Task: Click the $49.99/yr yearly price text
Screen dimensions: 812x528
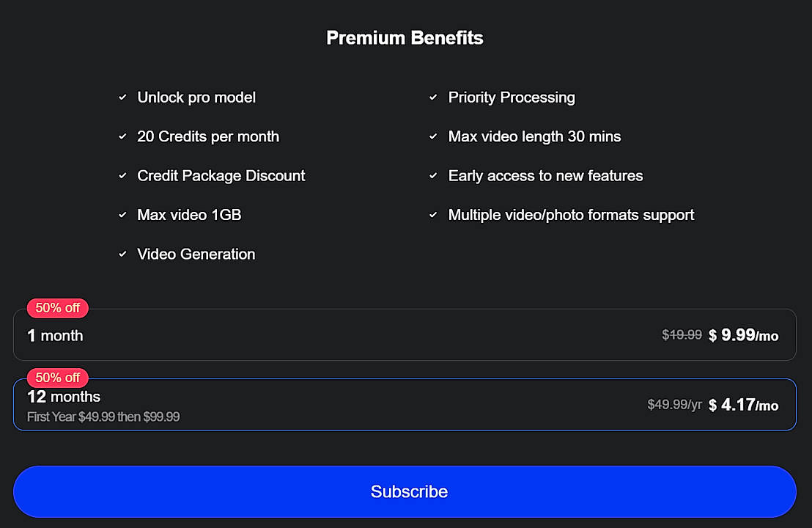Action: pos(674,405)
